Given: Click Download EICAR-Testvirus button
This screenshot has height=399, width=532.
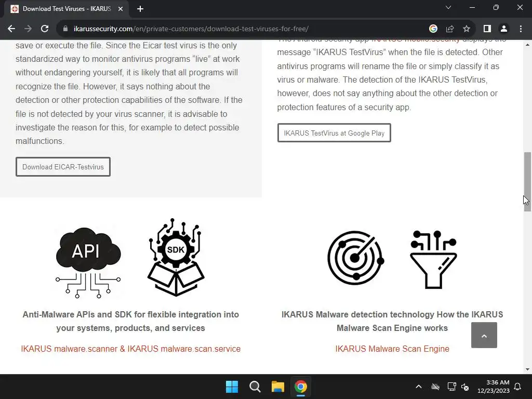Looking at the screenshot, I should click(63, 167).
